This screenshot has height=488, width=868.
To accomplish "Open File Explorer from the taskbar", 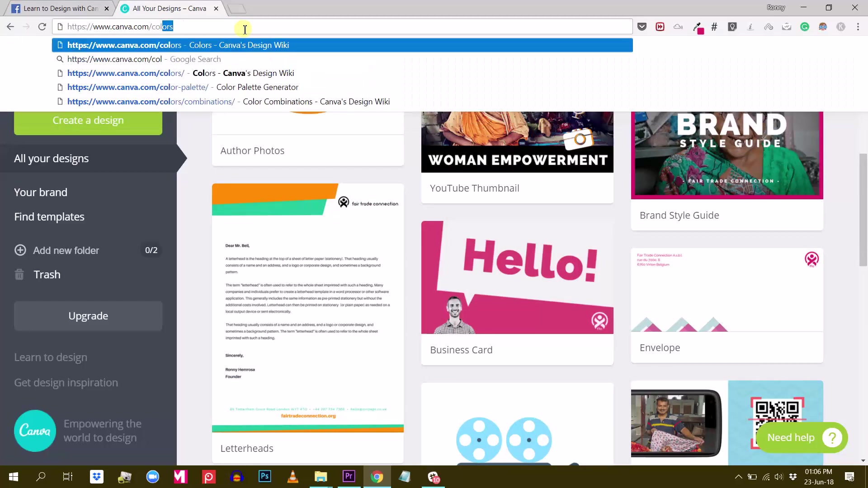I will point(321,477).
